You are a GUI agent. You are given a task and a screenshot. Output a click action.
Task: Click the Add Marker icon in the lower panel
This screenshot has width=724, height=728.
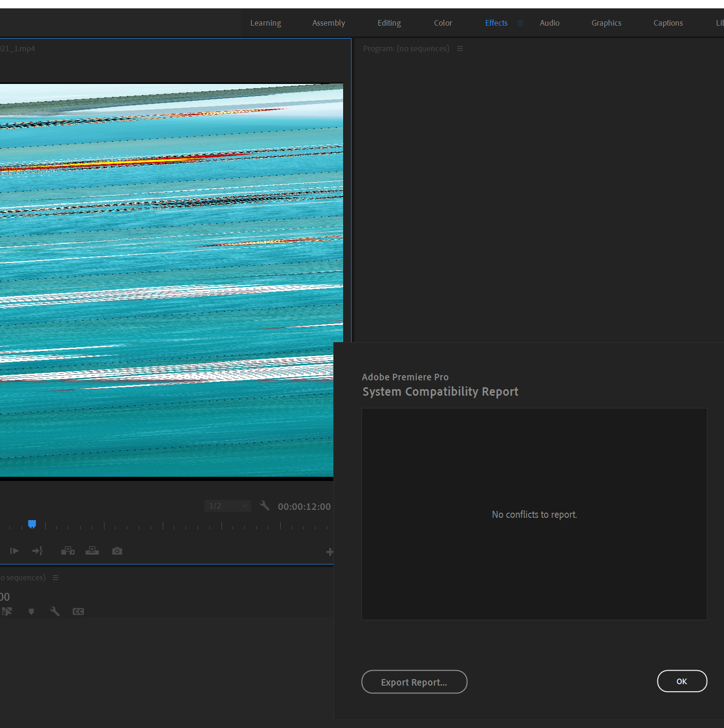tap(31, 611)
